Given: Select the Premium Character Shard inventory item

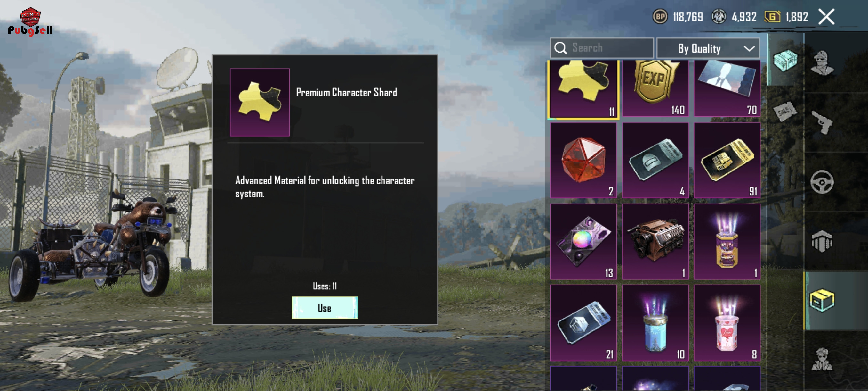Looking at the screenshot, I should 583,89.
